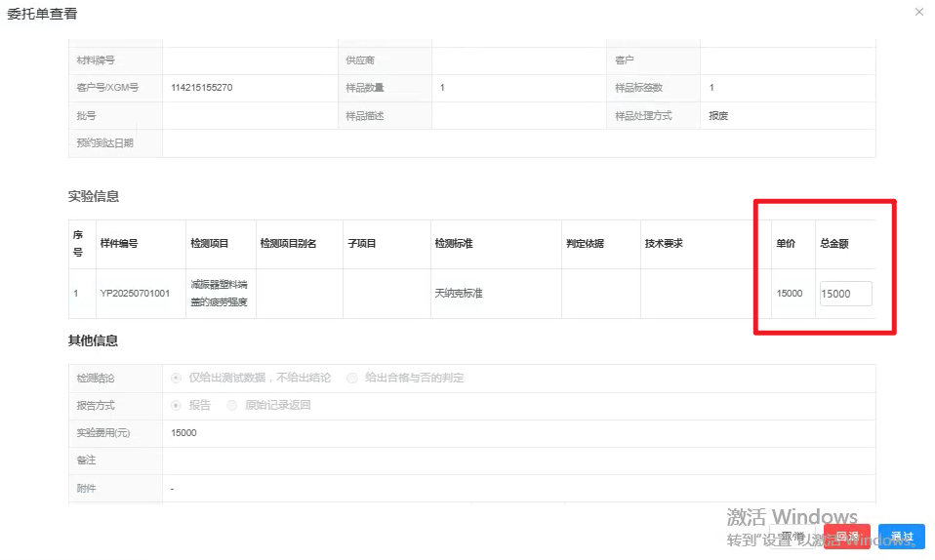Select the 原始记录返回 radio option

pyautogui.click(x=231, y=406)
